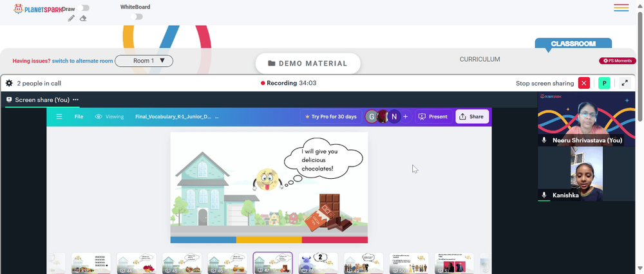Select slide thumbnail 49
The image size is (644, 274).
click(x=363, y=263)
